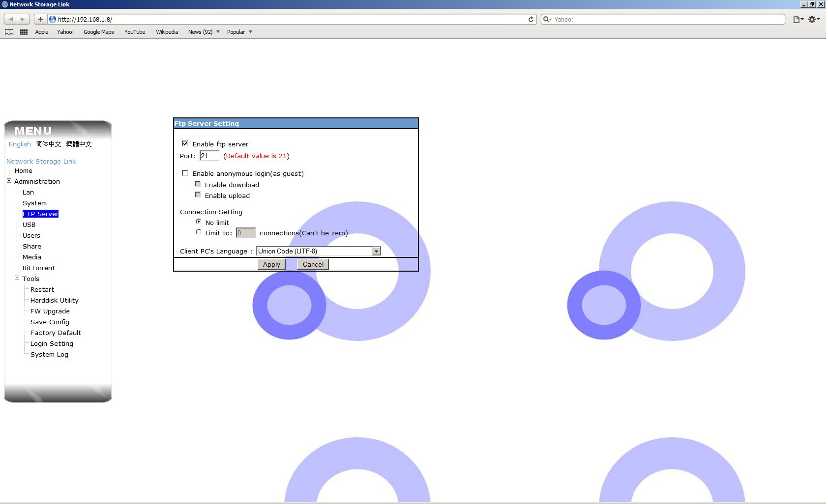Open the page menu icon
The height and width of the screenshot is (504, 828).
pyautogui.click(x=798, y=19)
